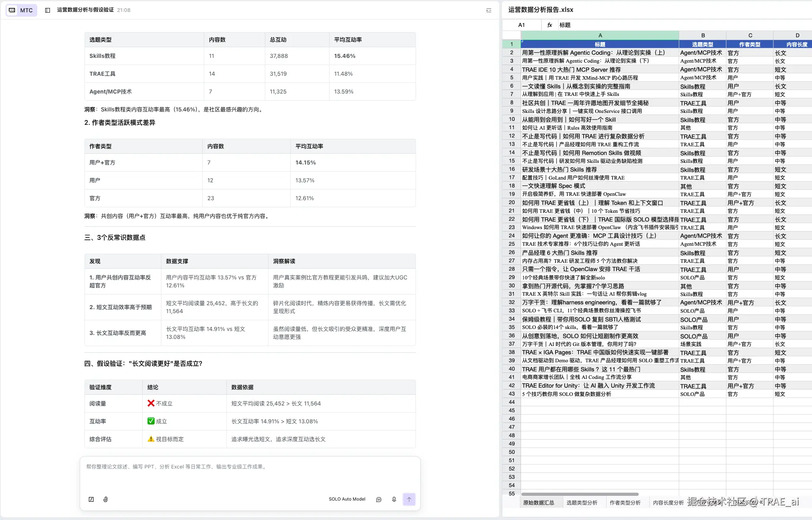Image resolution: width=812 pixels, height=520 pixels.
Task: Click the slash command icon in input box
Action: [x=91, y=499]
